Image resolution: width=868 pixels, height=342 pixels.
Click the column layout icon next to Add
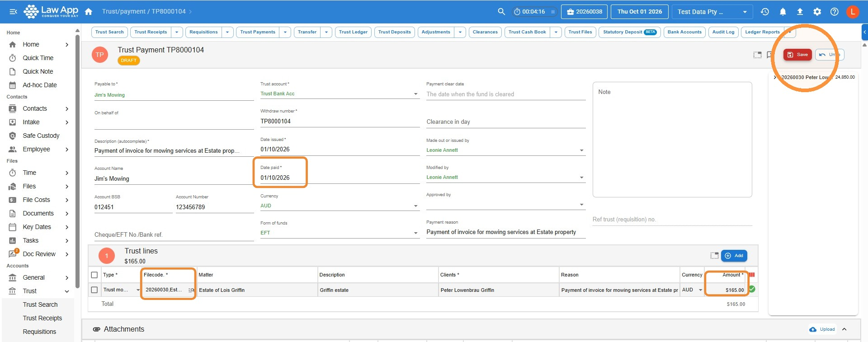(x=714, y=256)
